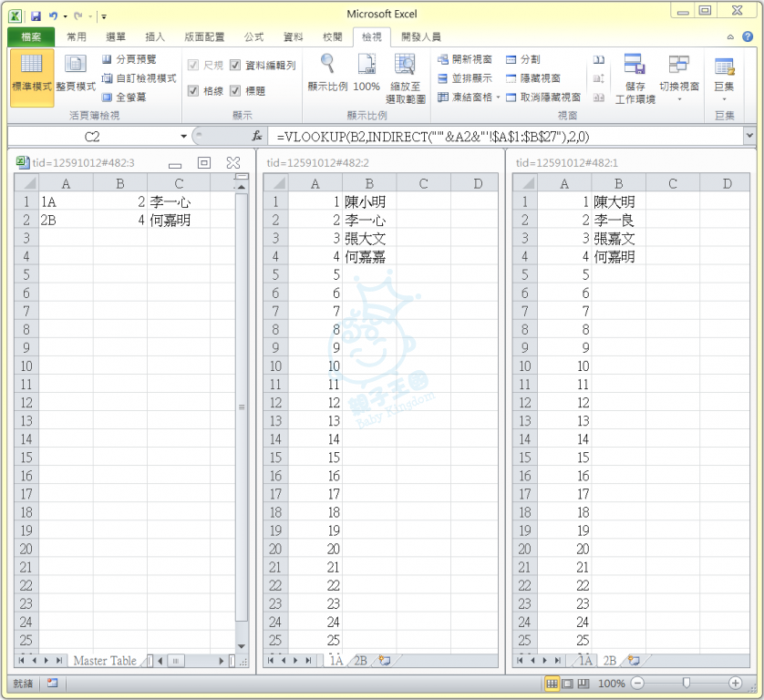Click the zoom slider in status bar
This screenshot has height=700, width=764.
coord(686,683)
